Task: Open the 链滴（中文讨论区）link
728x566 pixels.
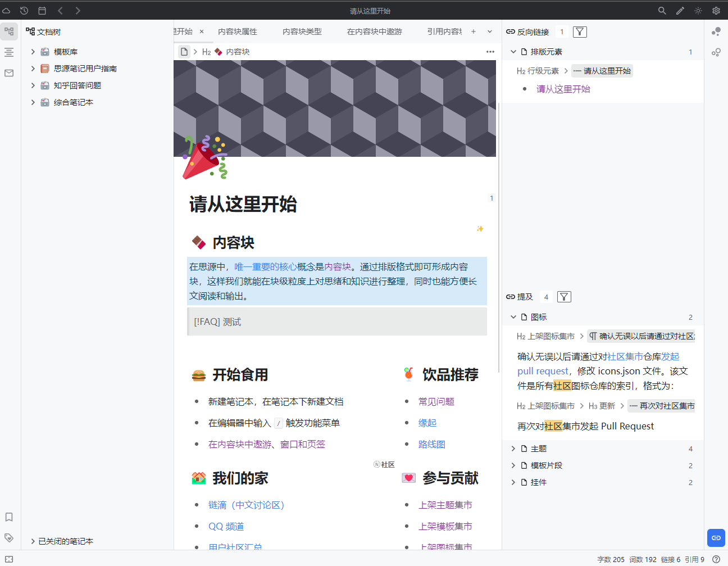Action: coord(246,505)
